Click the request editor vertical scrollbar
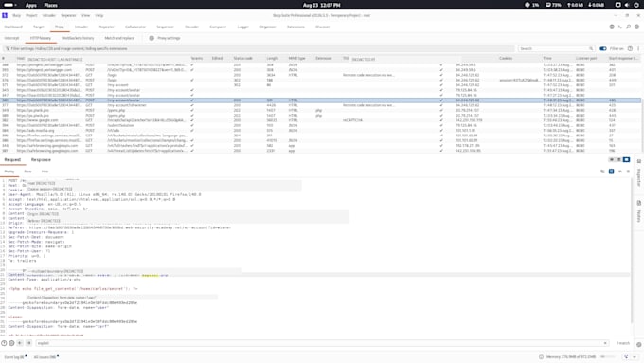The image size is (644, 363). 633,251
